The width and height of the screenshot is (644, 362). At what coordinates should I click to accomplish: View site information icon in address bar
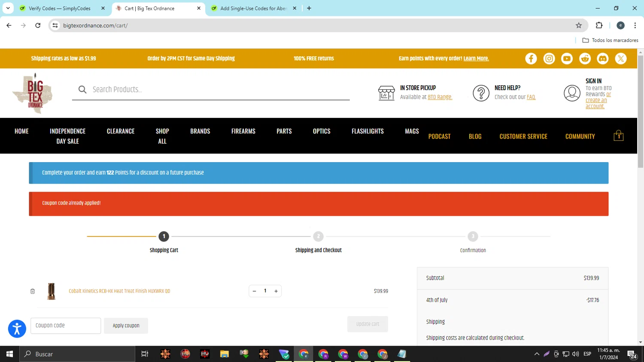coord(55,25)
